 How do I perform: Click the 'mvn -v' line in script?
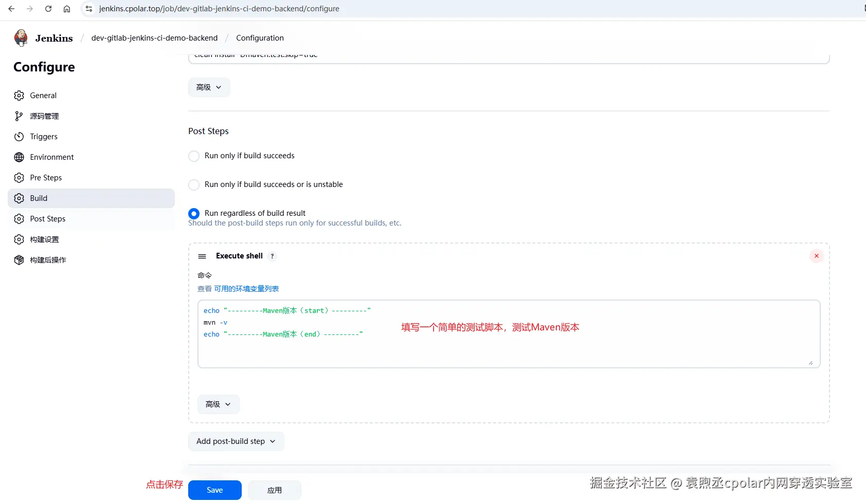[215, 323]
